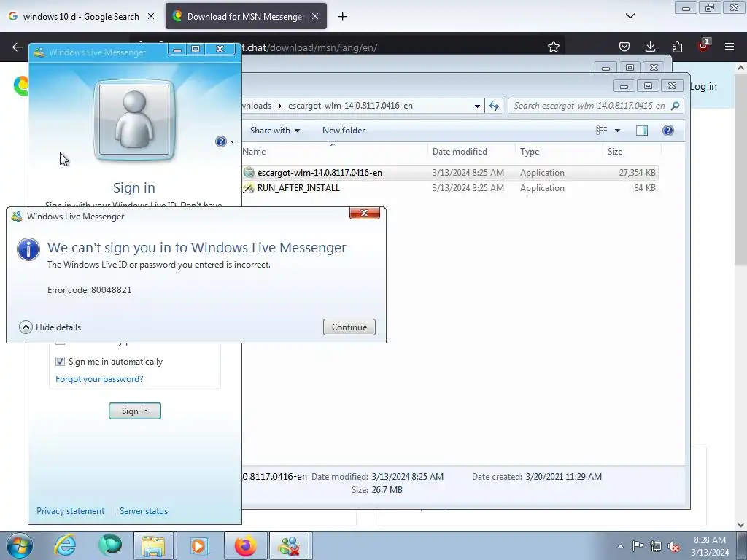Switch to windows 10 d Google Search tab
The width and height of the screenshot is (747, 560).
coord(81,17)
